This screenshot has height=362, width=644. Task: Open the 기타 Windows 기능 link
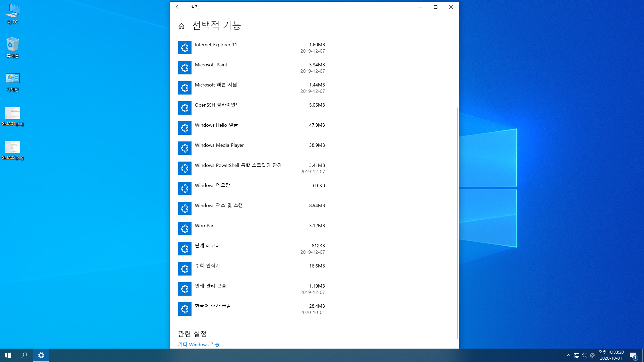point(199,344)
